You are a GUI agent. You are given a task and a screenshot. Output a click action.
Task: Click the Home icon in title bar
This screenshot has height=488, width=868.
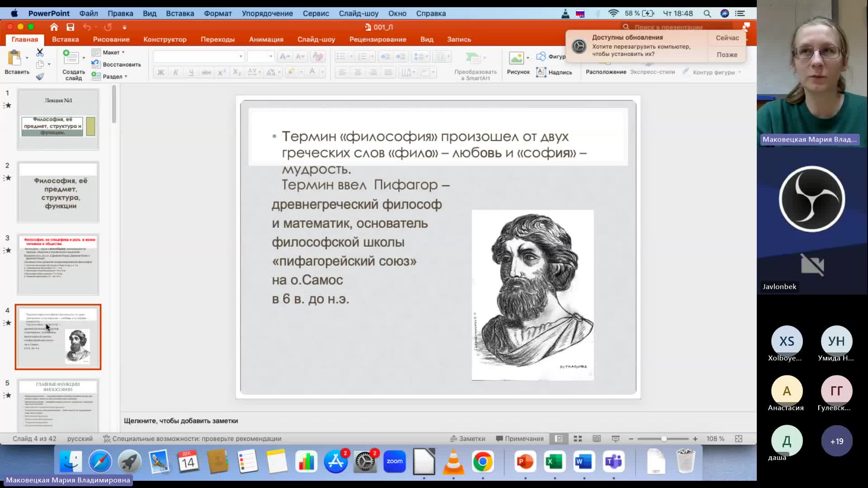(54, 27)
